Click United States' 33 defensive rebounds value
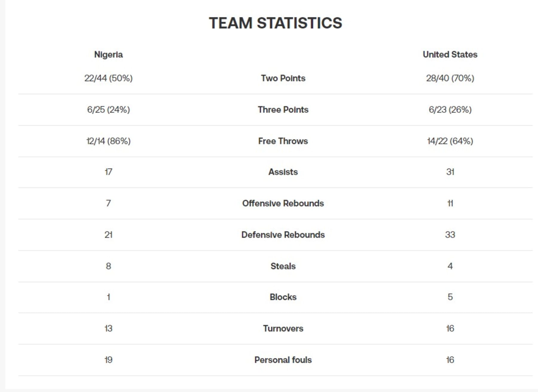Screen dimensions: 538x392 coord(450,235)
